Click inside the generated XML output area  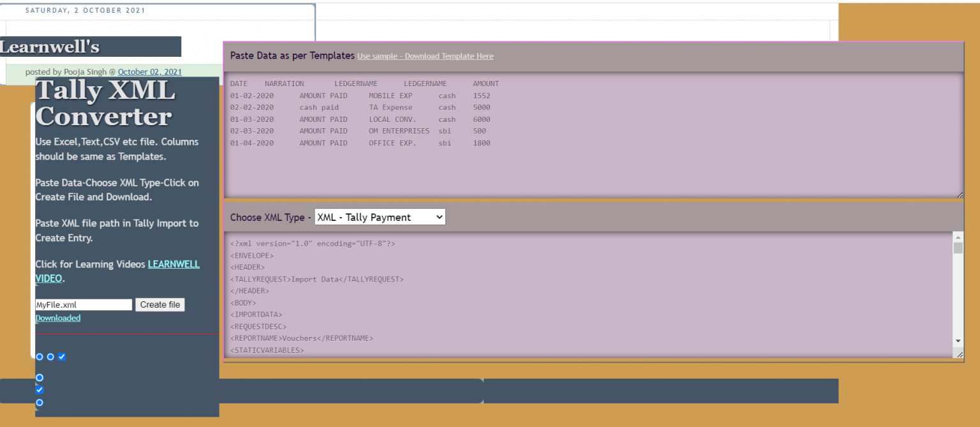[574, 294]
